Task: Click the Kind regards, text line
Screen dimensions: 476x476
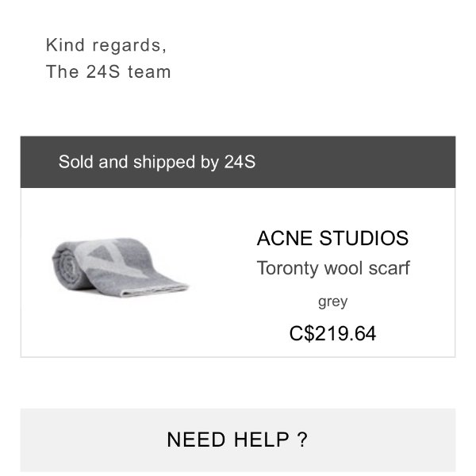Action: click(x=106, y=45)
